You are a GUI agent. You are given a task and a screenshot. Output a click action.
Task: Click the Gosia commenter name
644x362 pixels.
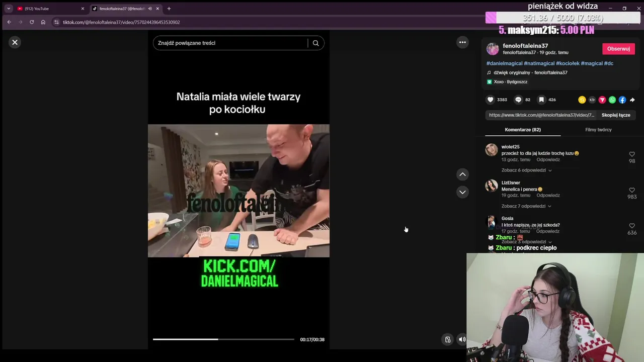pos(507,218)
